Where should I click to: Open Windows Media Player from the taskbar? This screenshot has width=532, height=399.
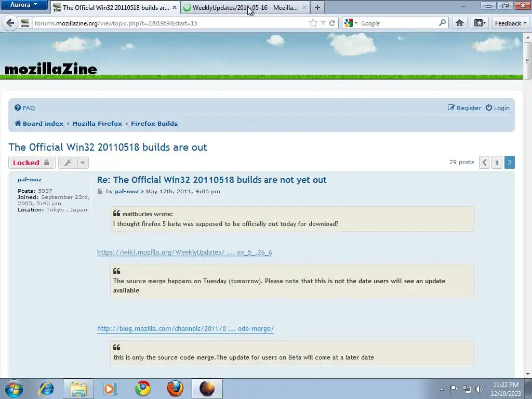(x=110, y=389)
